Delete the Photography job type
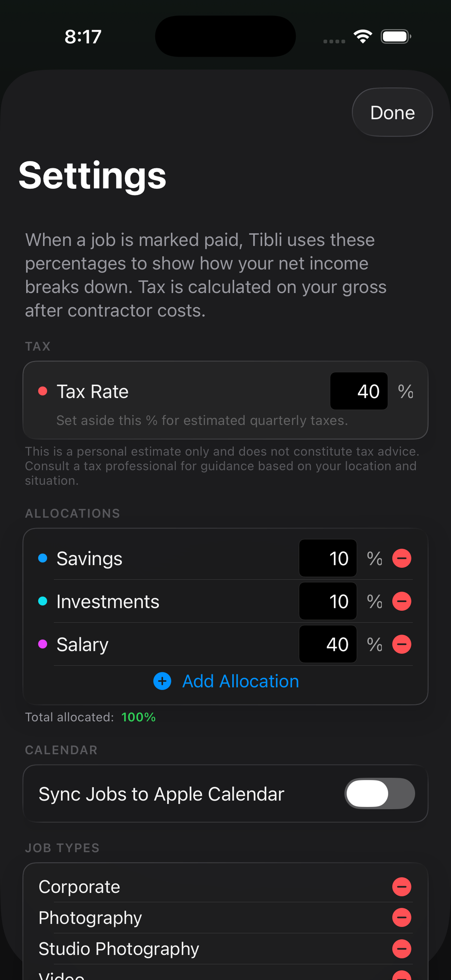451x980 pixels. (x=402, y=918)
